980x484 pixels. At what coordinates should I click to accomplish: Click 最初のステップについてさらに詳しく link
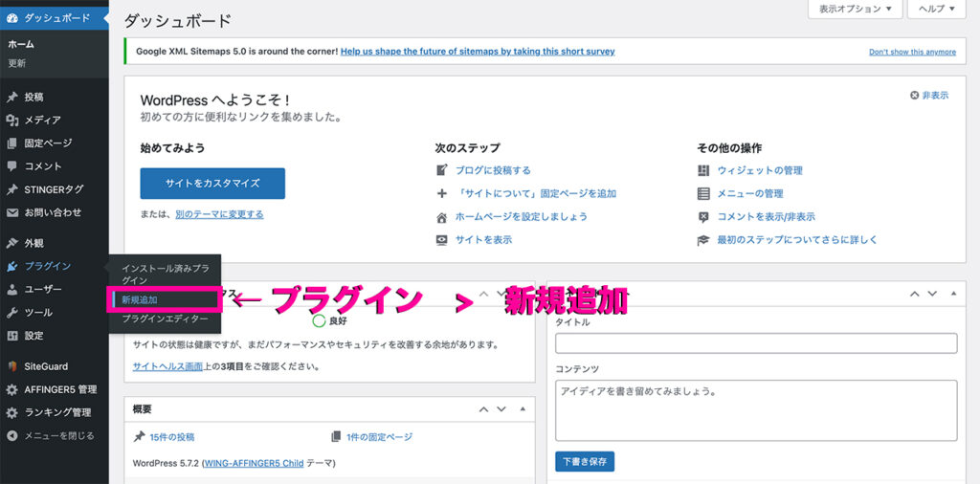click(x=797, y=240)
